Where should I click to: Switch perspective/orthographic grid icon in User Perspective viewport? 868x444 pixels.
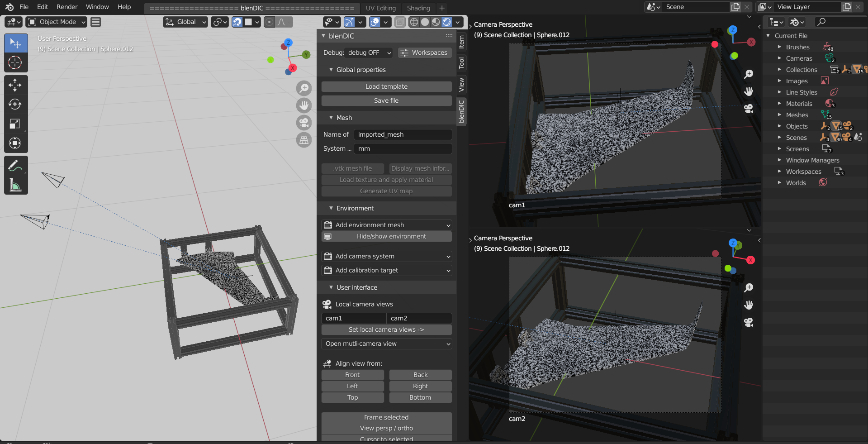[304, 140]
